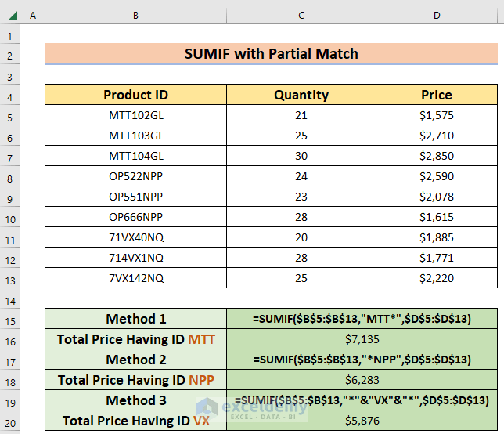Select price cell $1,771
Image resolution: width=504 pixels, height=434 pixels.
point(437,258)
